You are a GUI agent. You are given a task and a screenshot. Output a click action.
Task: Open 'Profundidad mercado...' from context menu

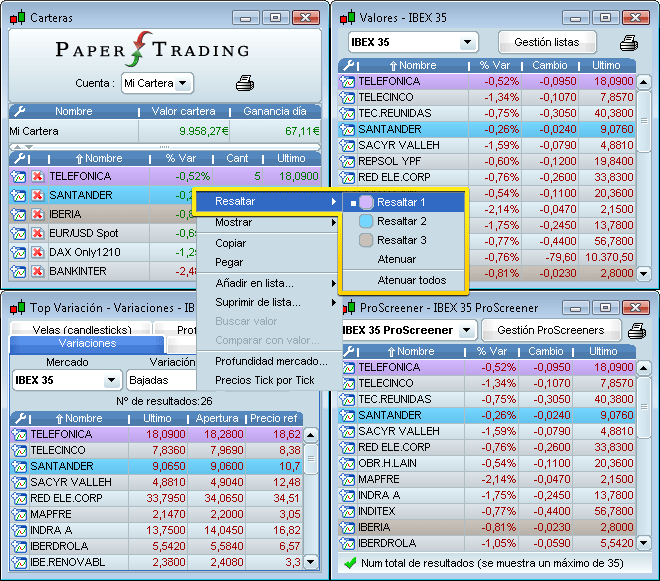[268, 361]
